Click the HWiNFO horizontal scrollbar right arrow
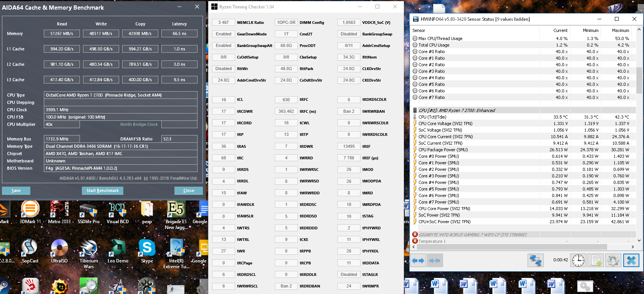Viewport: 644px width, 294px height. tap(633, 247)
